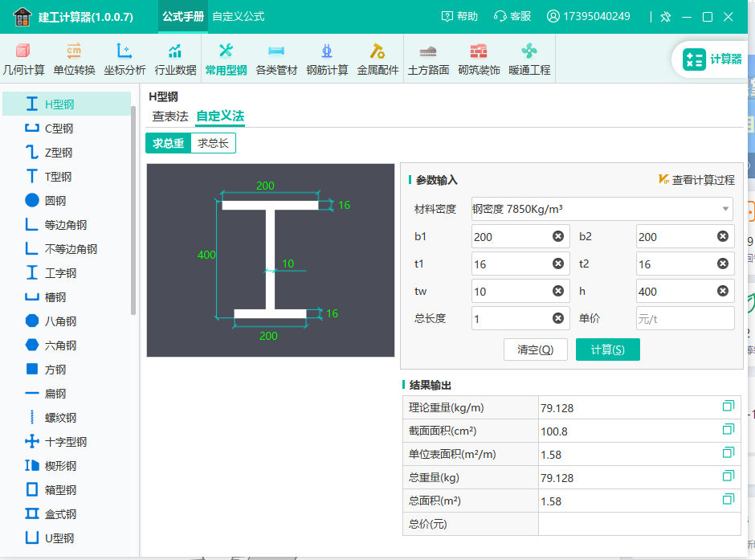Viewport: 755px width, 560px height.
Task: Open the 土方路面 earthwork pavement tool
Action: [x=428, y=59]
